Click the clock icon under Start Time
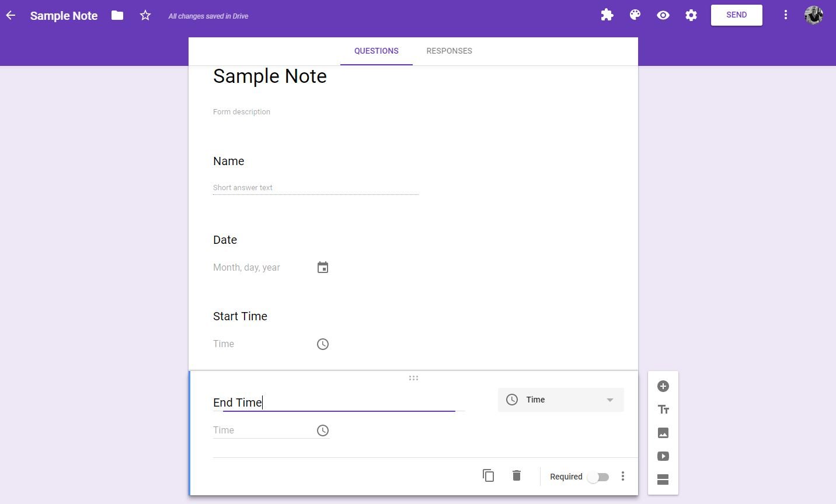The image size is (836, 504). click(323, 344)
